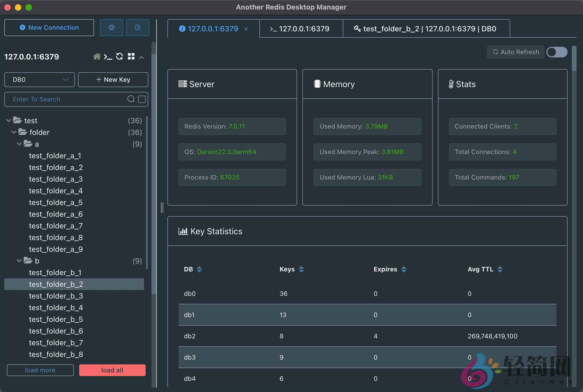Close the 127.0.0.1:6379 info tab
Viewport: 583px width, 392px height.
tap(246, 29)
